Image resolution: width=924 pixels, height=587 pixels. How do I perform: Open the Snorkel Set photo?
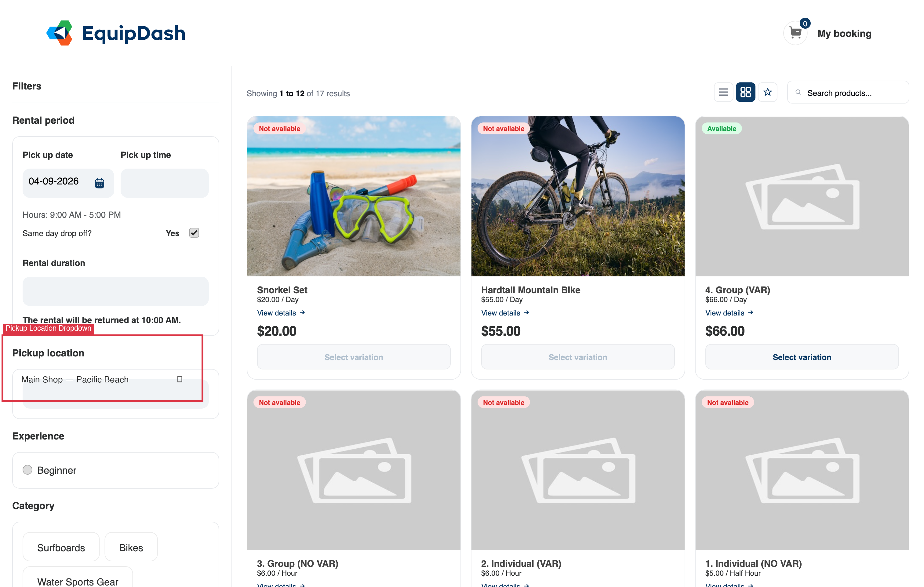[353, 196]
